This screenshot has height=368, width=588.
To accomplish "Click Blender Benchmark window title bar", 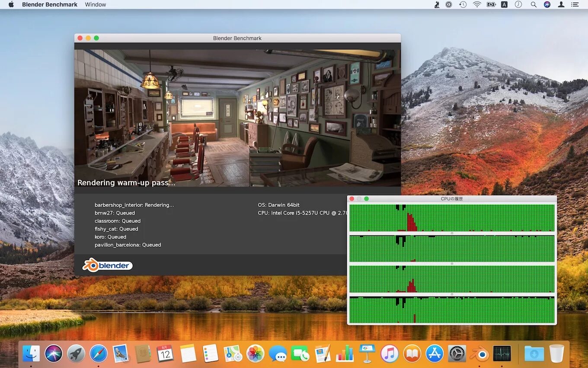I will [x=237, y=38].
